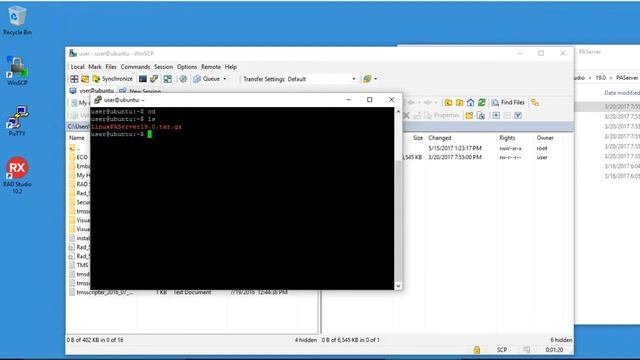
Task: Launch the WinSCP desktop shortcut
Action: coord(17,71)
